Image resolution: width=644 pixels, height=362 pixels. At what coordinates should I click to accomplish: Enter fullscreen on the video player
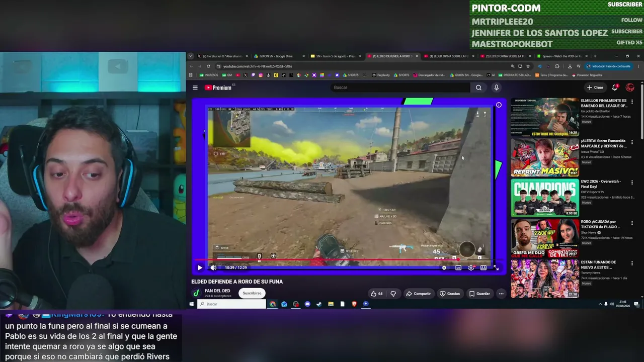(x=496, y=267)
